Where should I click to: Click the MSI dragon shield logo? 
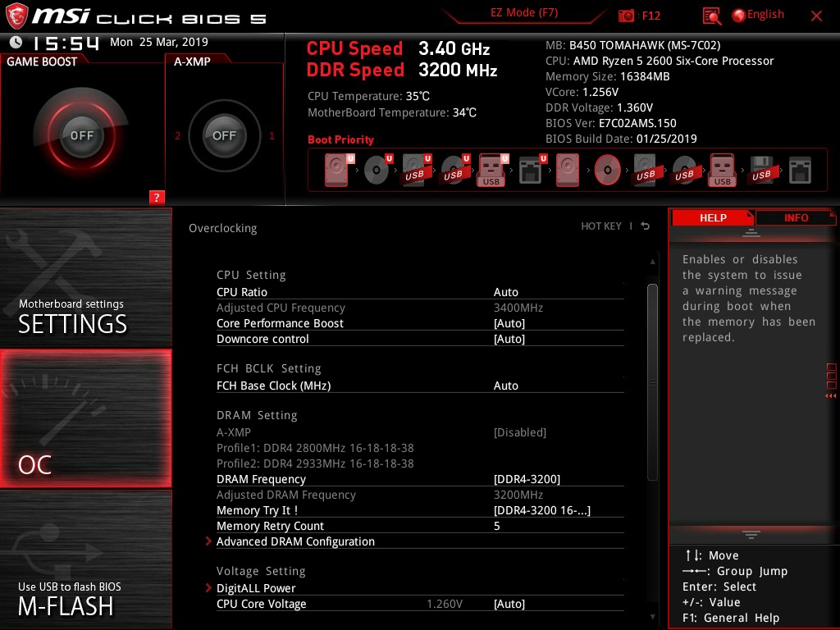point(16,16)
